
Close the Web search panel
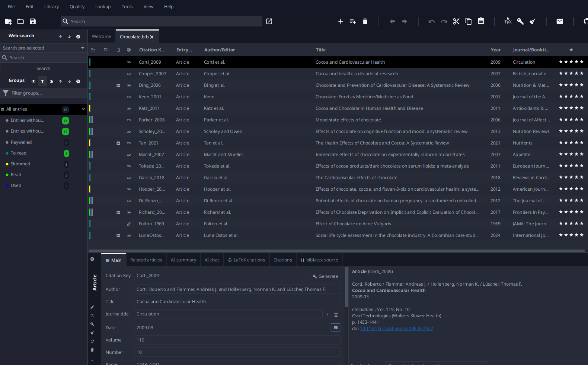click(78, 36)
